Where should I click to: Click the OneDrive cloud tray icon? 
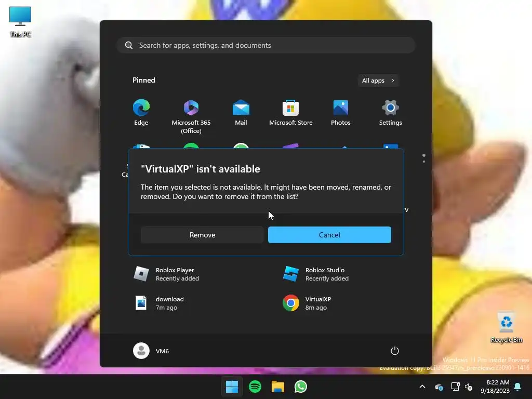438,387
